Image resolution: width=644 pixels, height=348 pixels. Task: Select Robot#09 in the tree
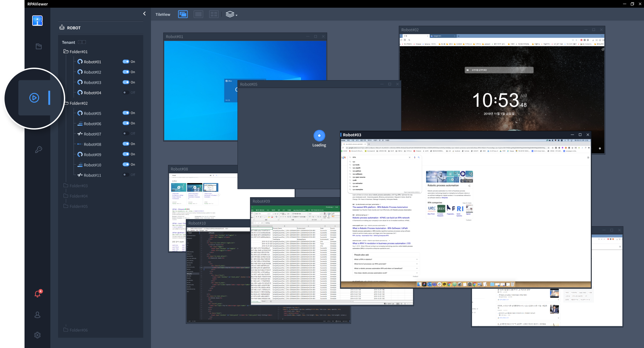[92, 155]
